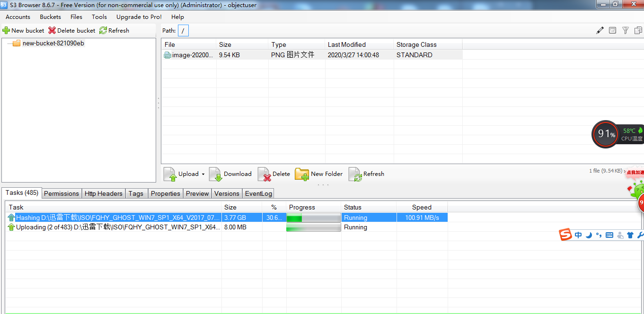The image size is (644, 314).
Task: Open the Accounts menu
Action: (18, 17)
